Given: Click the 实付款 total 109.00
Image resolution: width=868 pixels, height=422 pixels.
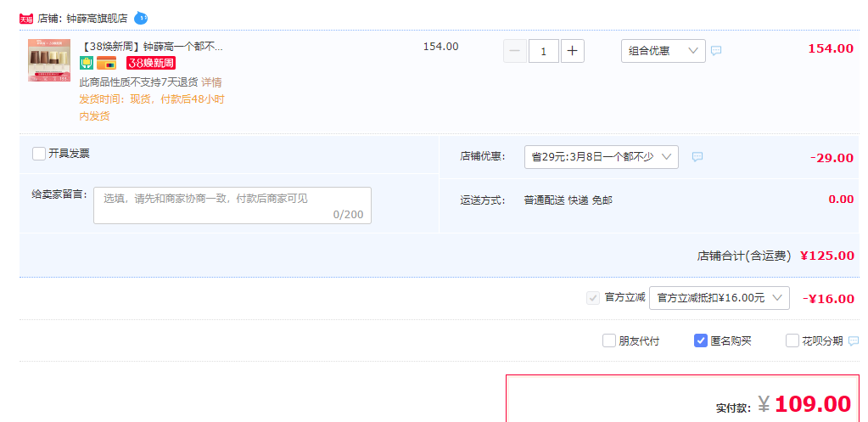Looking at the screenshot, I should click(813, 404).
